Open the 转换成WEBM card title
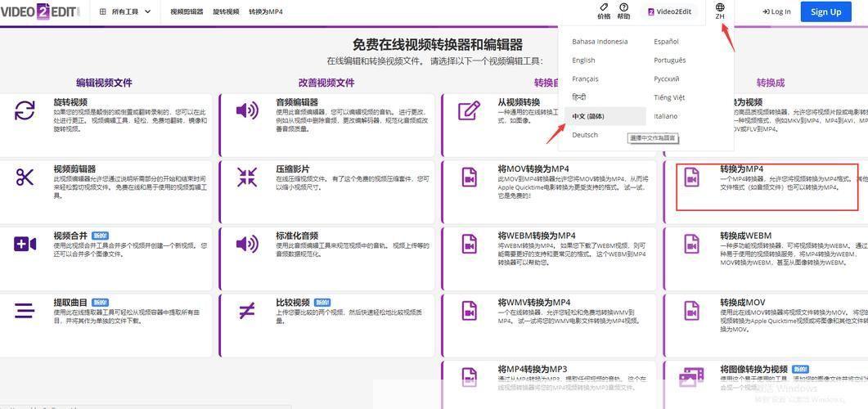Screen dimensions: 868x409 coord(745,236)
